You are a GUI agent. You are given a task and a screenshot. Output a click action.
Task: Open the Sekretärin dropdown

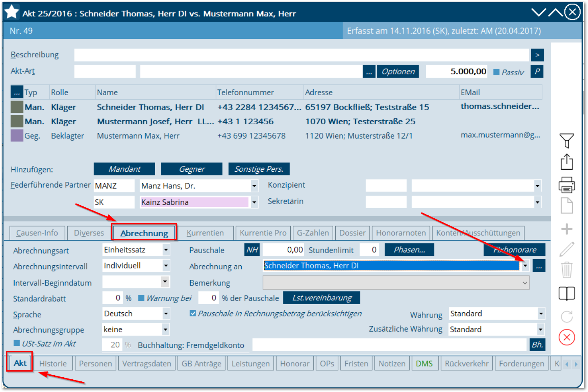pos(537,202)
